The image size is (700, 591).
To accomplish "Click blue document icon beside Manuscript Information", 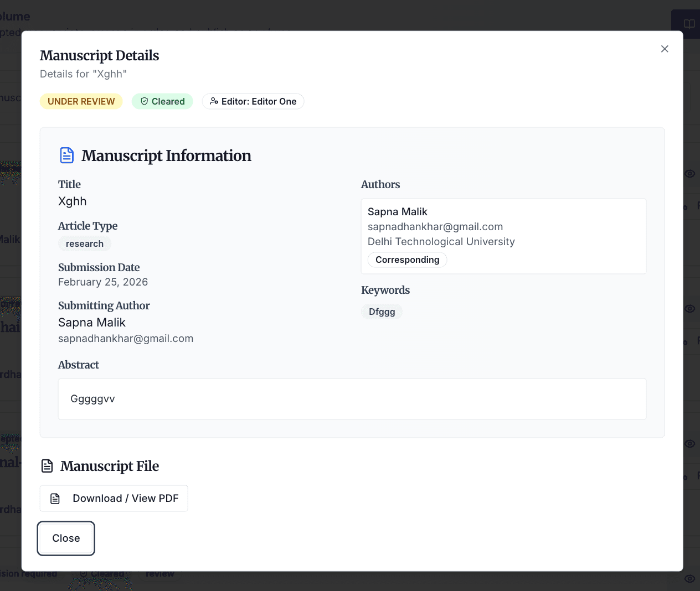I will click(x=66, y=155).
